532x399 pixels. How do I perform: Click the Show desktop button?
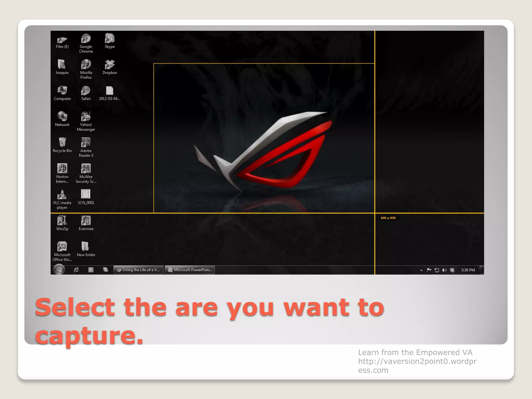tap(482, 270)
